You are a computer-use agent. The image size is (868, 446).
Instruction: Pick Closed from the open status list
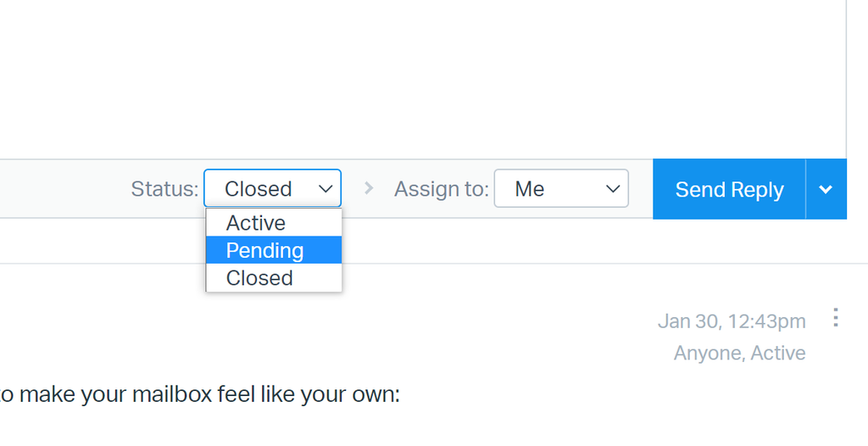click(274, 277)
